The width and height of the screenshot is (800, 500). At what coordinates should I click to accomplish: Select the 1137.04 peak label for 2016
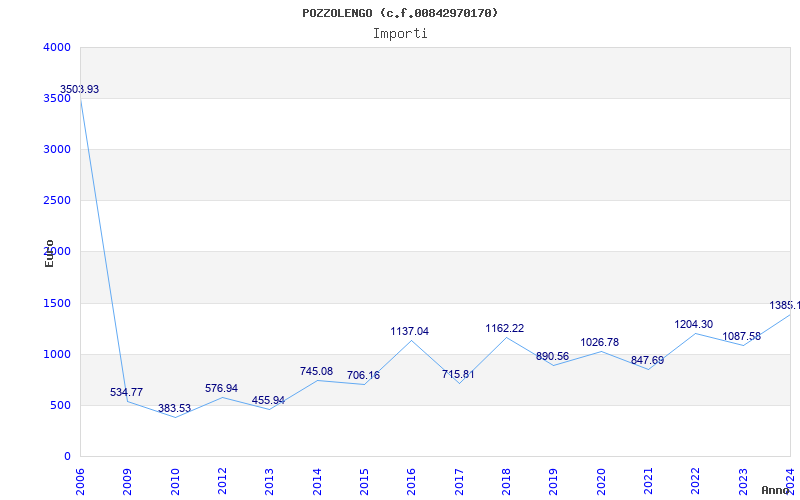tap(410, 332)
